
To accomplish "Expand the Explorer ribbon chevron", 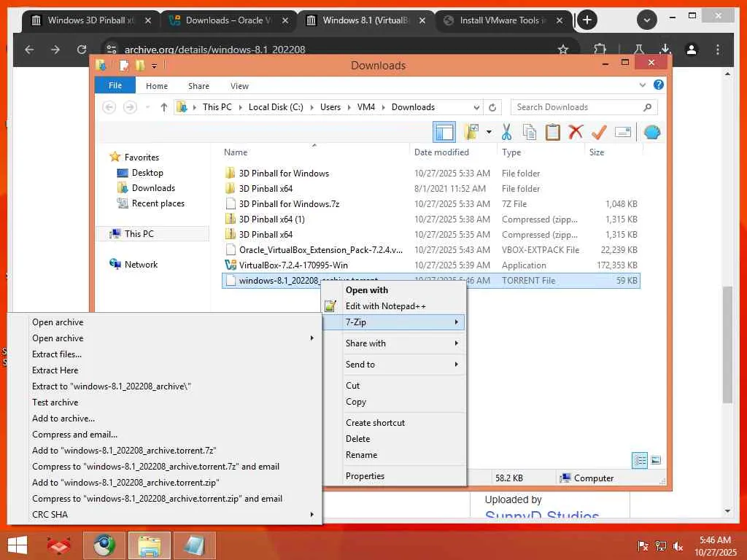I will point(642,85).
